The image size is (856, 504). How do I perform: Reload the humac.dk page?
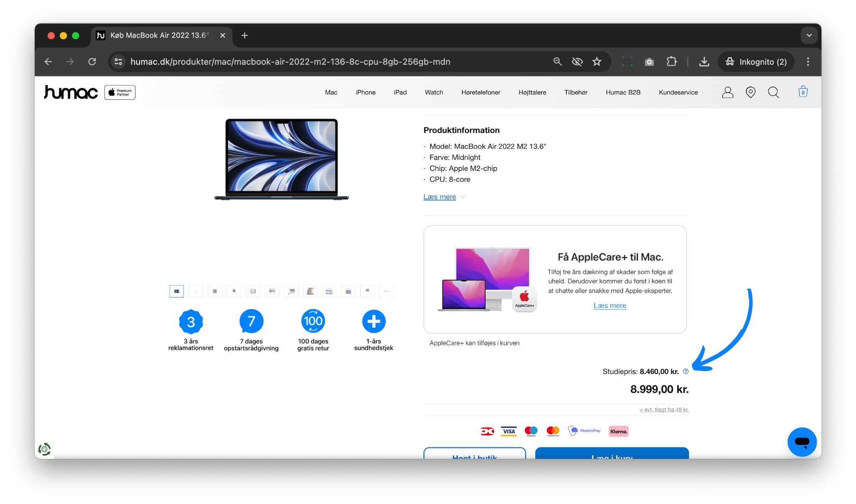click(92, 62)
